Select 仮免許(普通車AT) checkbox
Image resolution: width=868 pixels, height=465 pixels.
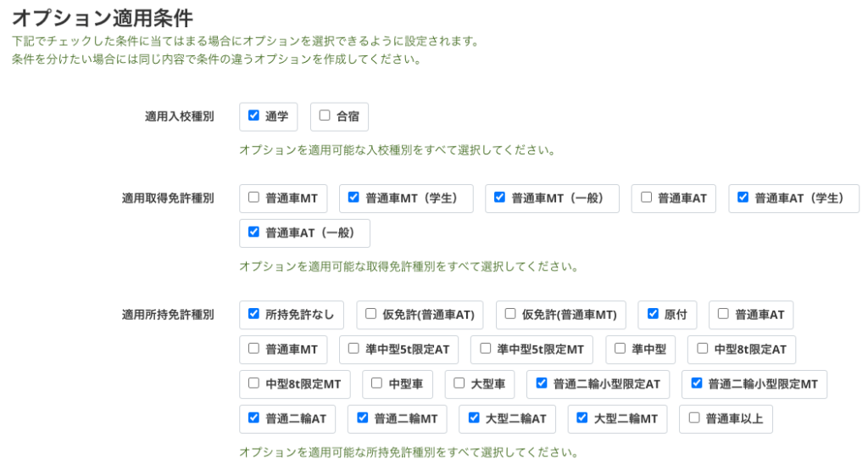pos(370,314)
